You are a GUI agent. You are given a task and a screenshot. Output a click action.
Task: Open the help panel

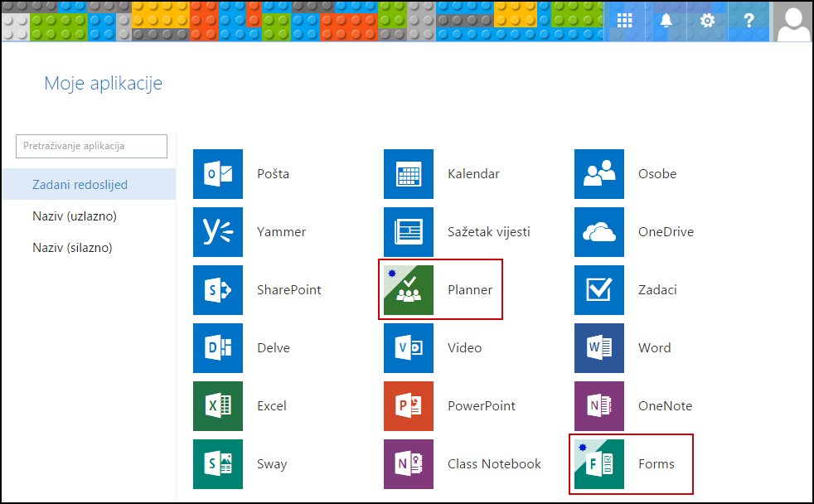click(x=749, y=21)
